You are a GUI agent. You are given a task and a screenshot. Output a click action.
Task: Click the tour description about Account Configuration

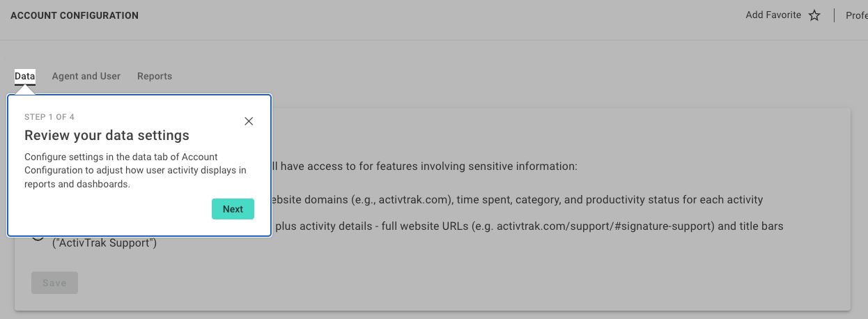pos(135,171)
